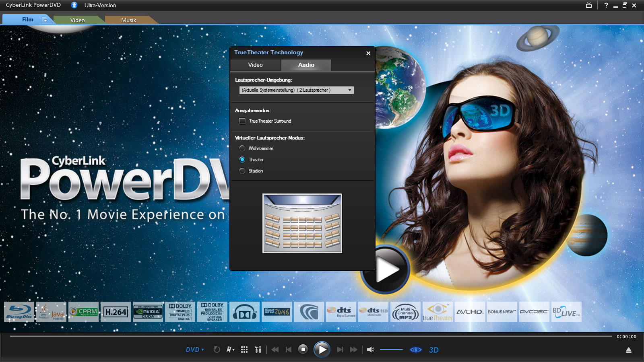Choose the Theater radio option

[x=242, y=160]
